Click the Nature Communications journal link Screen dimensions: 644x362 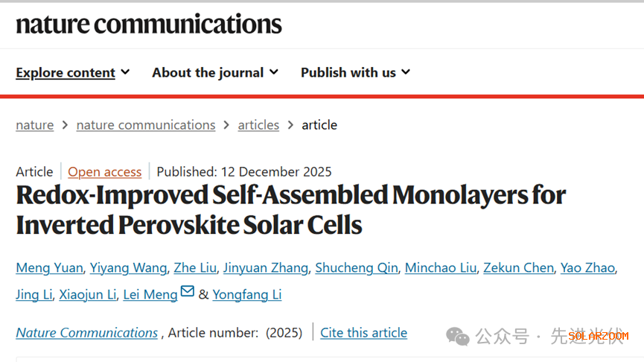pyautogui.click(x=86, y=333)
